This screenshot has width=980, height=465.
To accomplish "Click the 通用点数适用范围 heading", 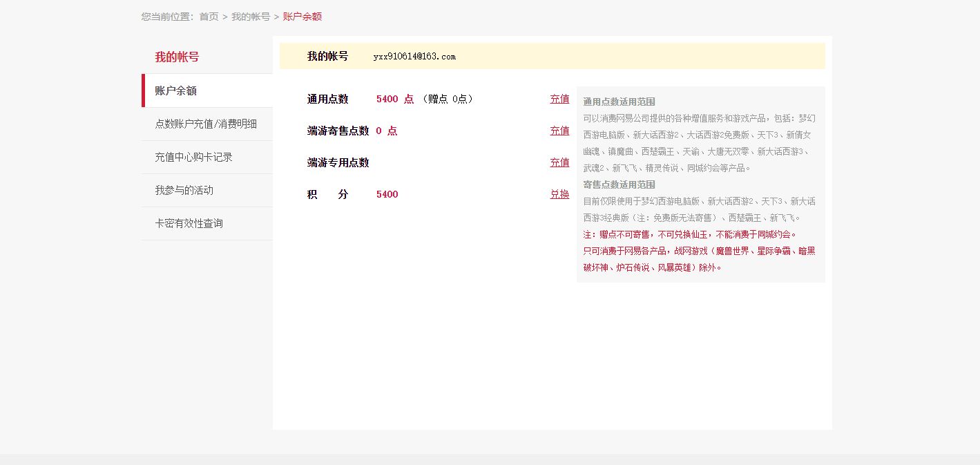I will point(619,102).
